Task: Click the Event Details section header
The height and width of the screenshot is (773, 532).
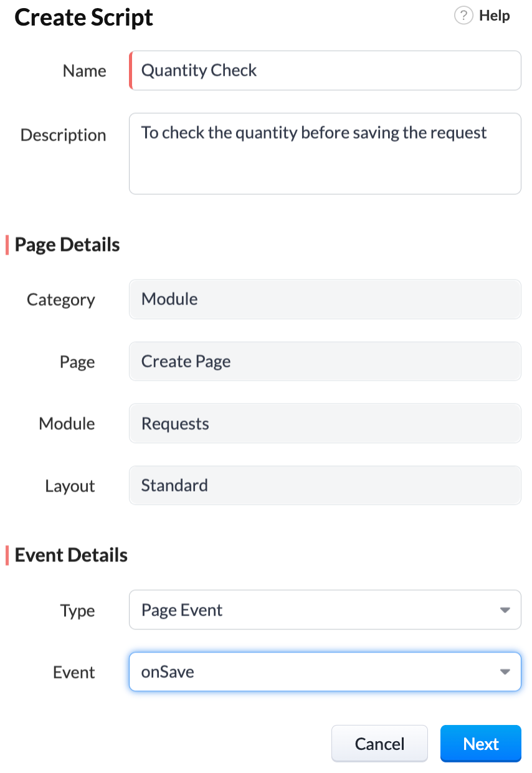Action: coord(69,555)
